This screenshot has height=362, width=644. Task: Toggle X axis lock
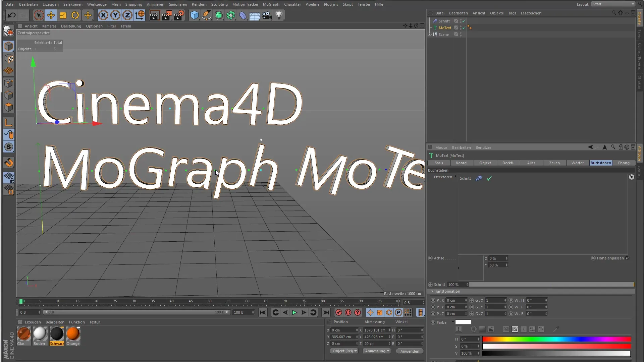pyautogui.click(x=103, y=15)
